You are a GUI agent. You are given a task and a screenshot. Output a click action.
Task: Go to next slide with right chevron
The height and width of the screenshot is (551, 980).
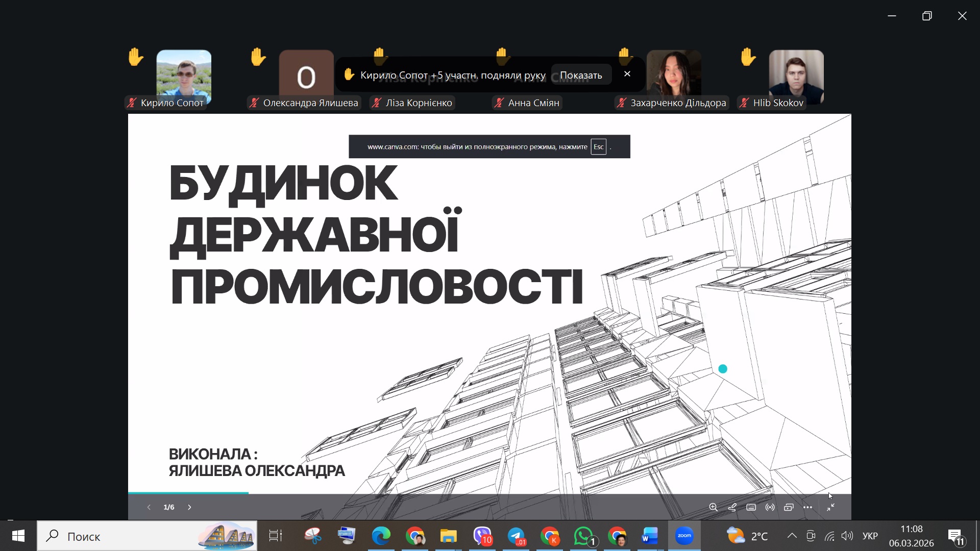189,507
